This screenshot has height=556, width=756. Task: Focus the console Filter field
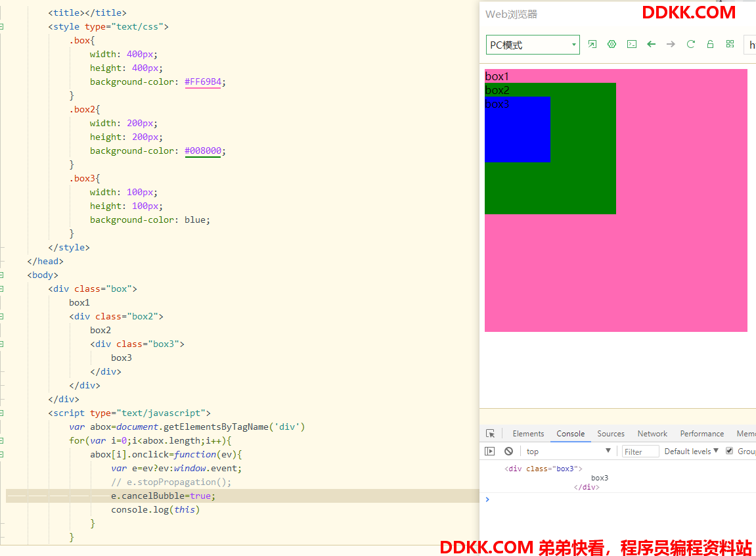pos(640,452)
